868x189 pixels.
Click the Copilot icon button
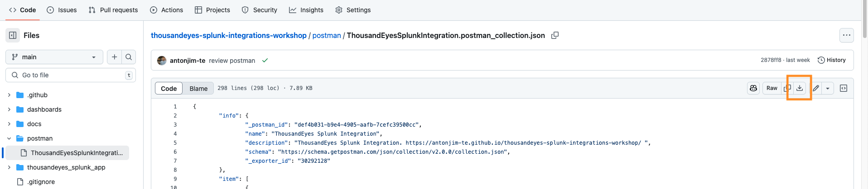coord(753,88)
